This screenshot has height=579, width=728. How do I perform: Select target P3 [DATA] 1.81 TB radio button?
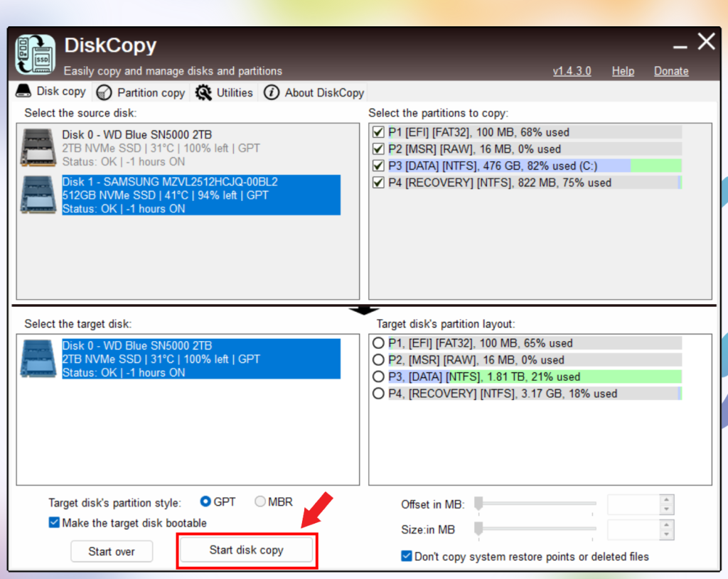tap(378, 377)
